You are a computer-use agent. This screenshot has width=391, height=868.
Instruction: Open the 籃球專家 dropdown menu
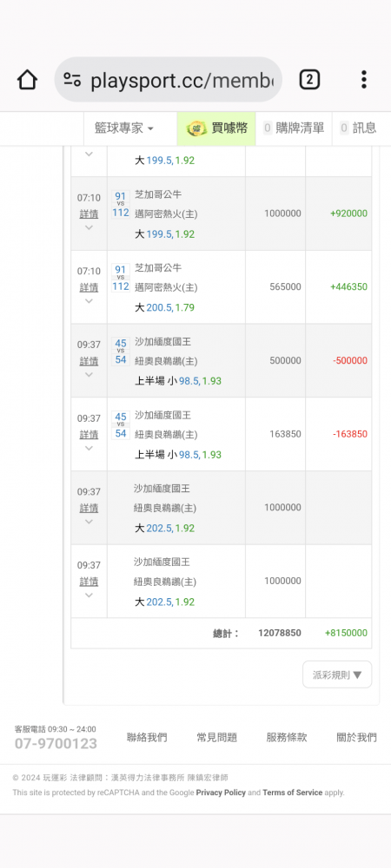coord(124,128)
